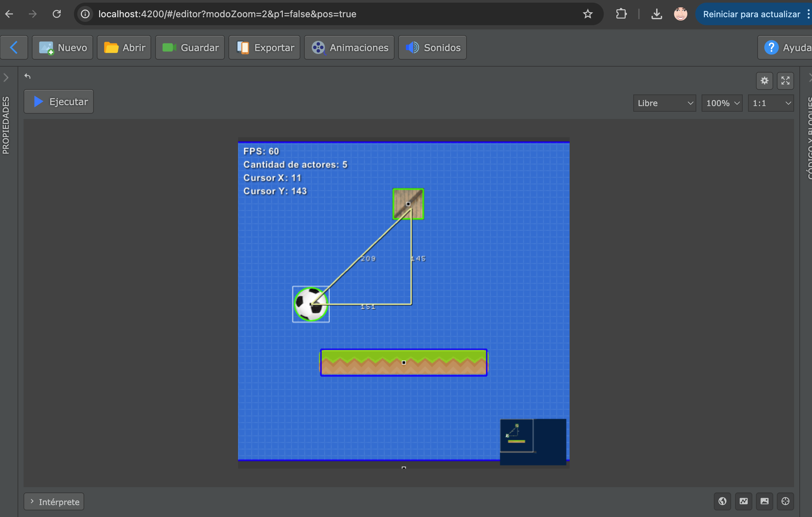Click the picture icon in bottom toolbar
The height and width of the screenshot is (517, 812).
coord(765,501)
